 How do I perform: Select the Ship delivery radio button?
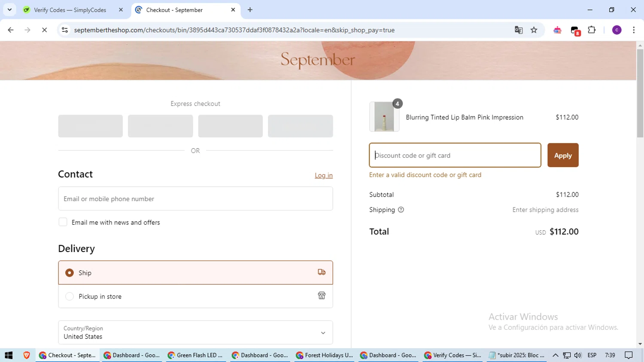[x=69, y=273]
